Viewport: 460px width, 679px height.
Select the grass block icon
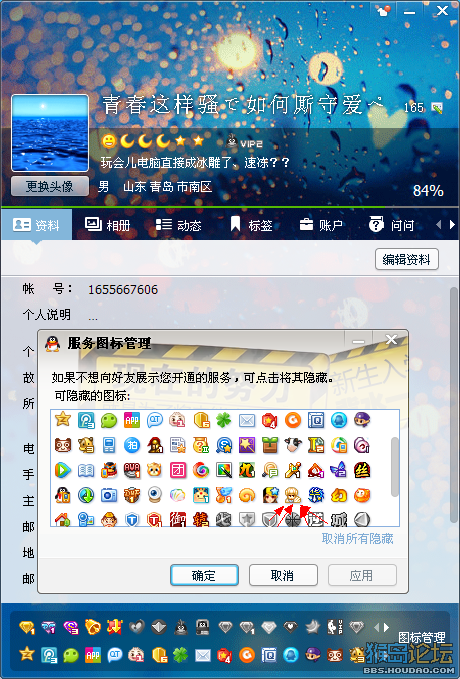[270, 445]
